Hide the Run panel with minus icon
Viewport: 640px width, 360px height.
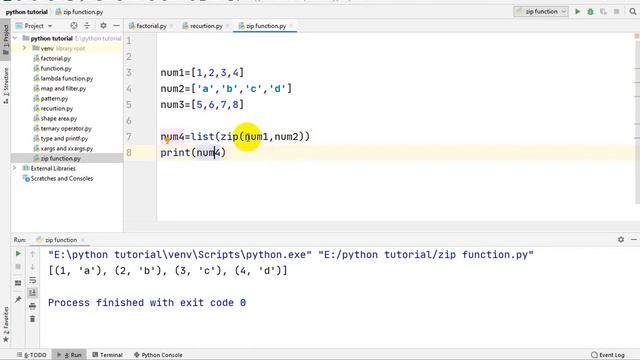point(634,240)
